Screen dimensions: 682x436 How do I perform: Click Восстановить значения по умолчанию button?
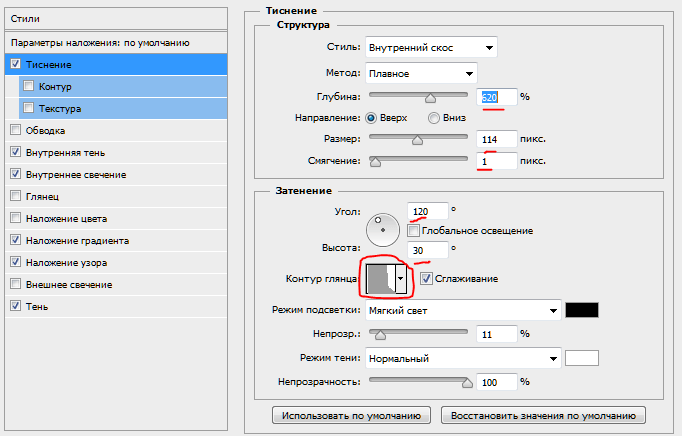coord(545,414)
